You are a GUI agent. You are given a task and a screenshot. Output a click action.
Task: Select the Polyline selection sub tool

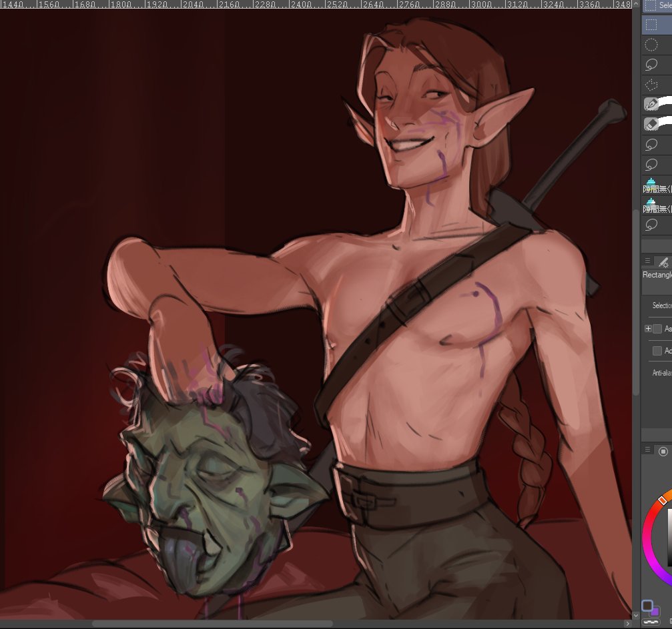(657, 85)
